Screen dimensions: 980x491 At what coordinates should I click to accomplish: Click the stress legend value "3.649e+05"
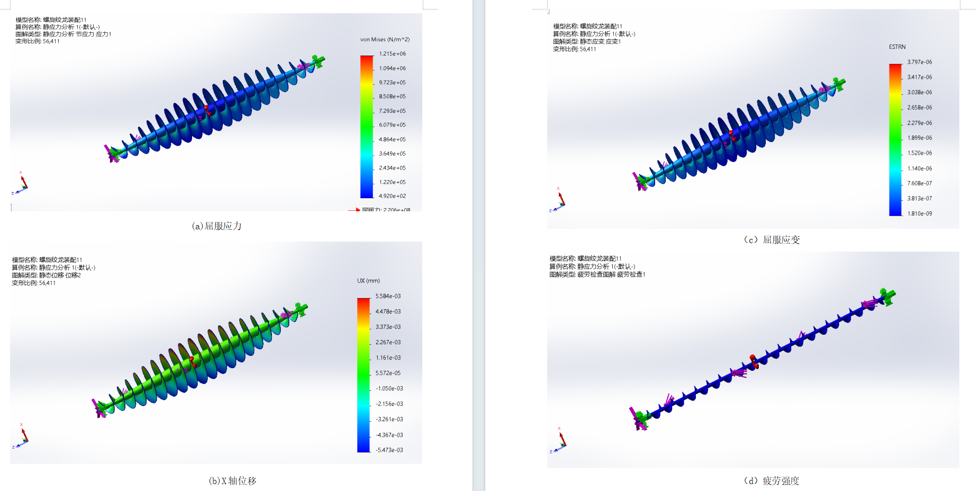click(393, 154)
